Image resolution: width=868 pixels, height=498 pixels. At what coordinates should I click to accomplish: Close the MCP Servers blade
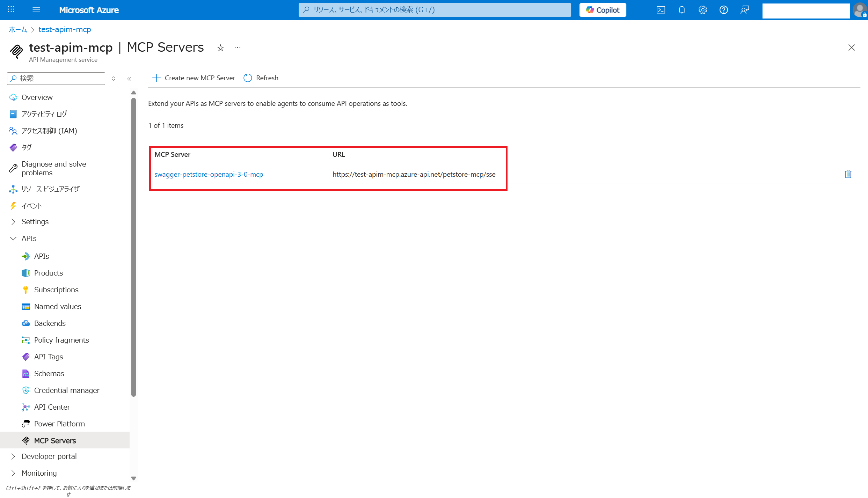pyautogui.click(x=852, y=47)
